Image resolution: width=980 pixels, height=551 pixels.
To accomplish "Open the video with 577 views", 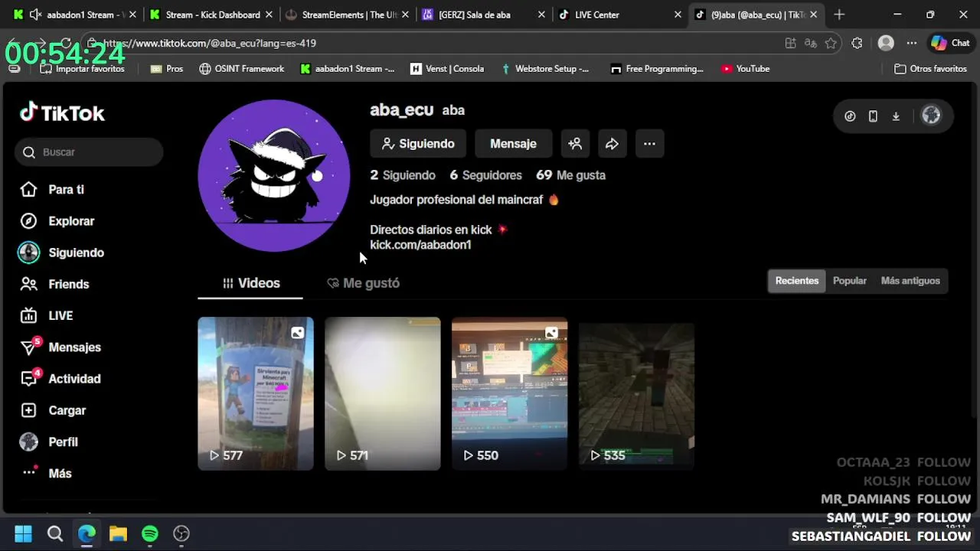I will click(256, 393).
